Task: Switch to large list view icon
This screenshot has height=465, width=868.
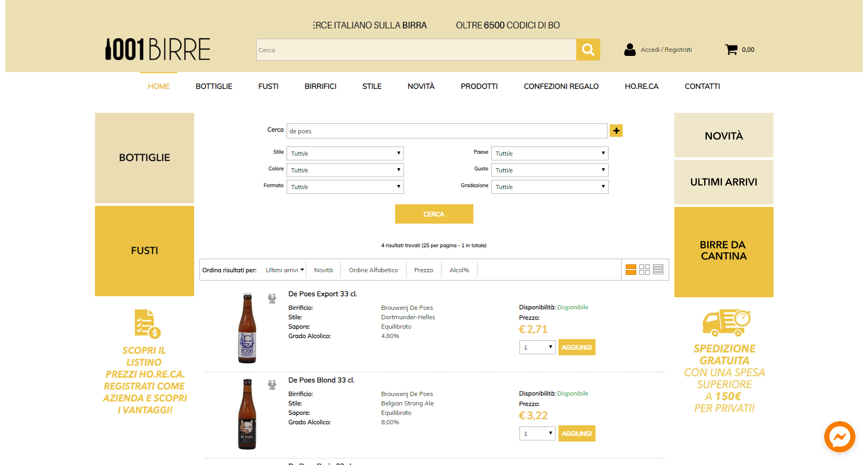Action: tap(631, 270)
